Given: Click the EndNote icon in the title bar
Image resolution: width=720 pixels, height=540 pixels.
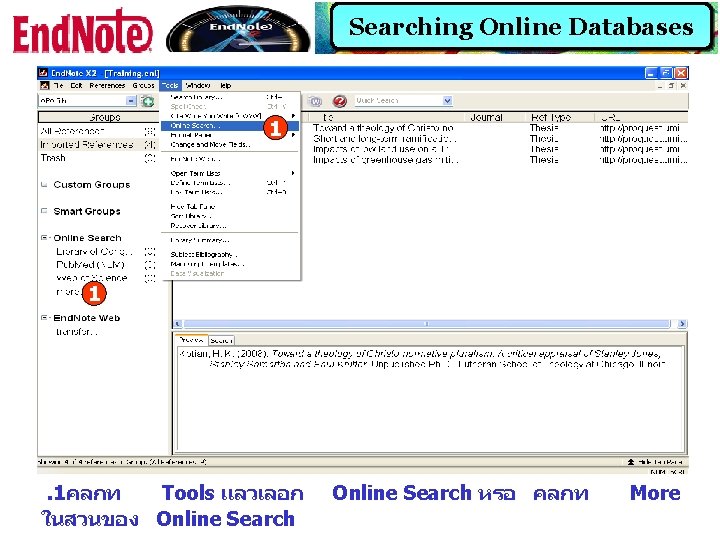Looking at the screenshot, I should pos(44,73).
